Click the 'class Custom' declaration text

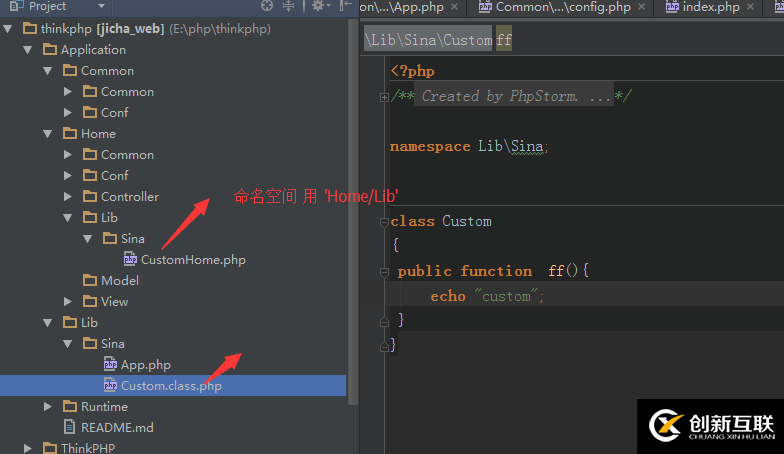(441, 221)
